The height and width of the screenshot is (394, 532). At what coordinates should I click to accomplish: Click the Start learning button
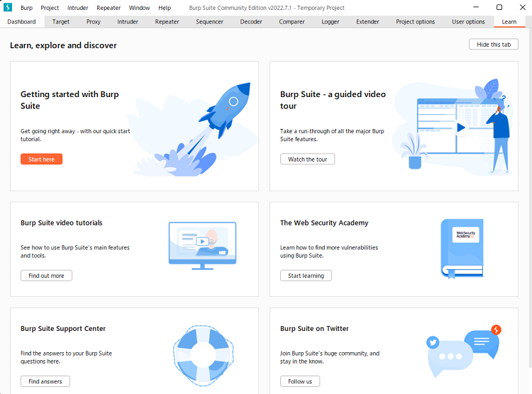coord(306,276)
